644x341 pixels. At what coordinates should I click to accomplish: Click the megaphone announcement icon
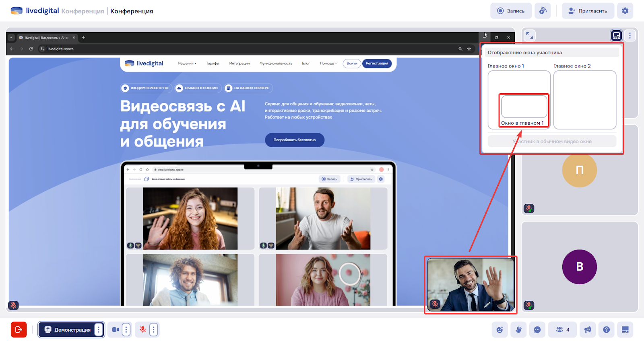pos(588,330)
